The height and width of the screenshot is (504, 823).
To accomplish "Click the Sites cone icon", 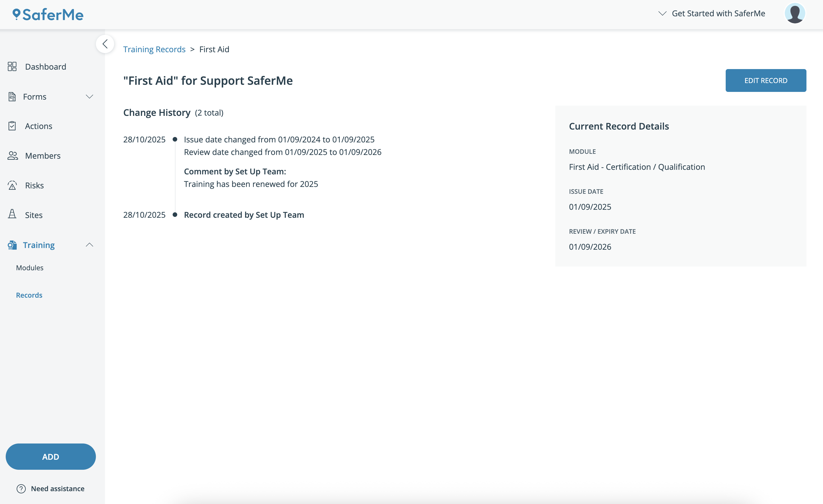I will (12, 214).
